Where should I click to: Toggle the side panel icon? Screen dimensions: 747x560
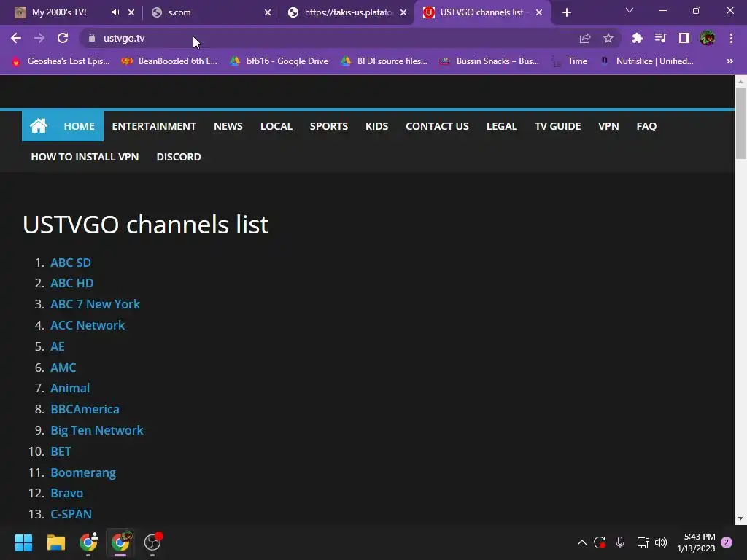click(x=684, y=38)
